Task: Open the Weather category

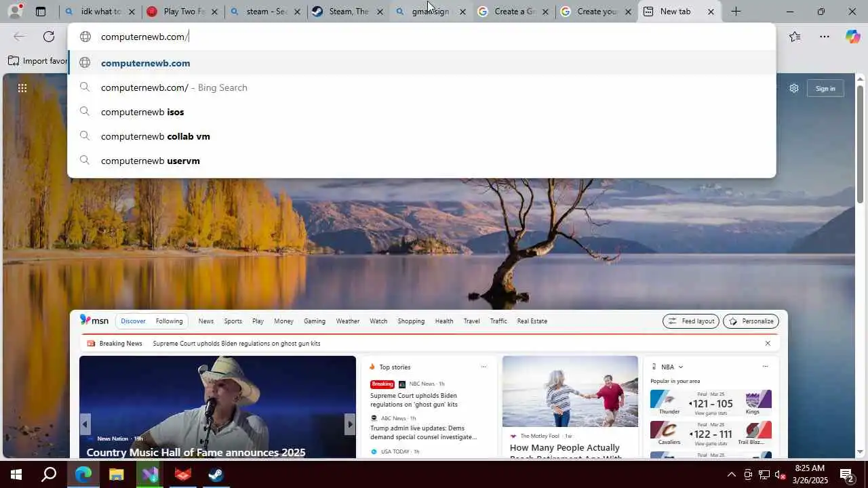Action: click(348, 321)
